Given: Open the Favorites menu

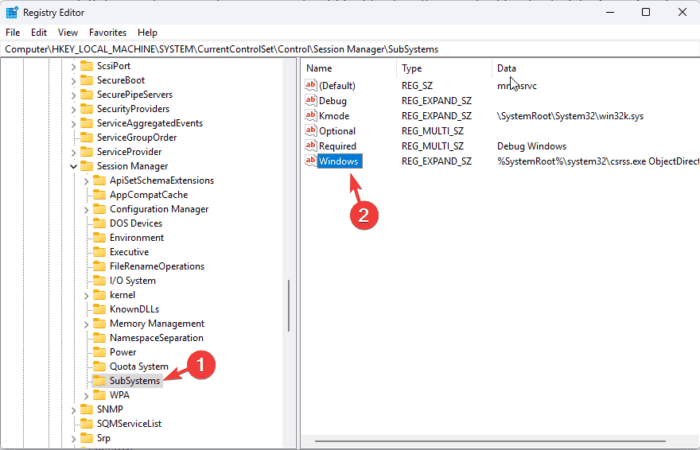Looking at the screenshot, I should (x=108, y=33).
